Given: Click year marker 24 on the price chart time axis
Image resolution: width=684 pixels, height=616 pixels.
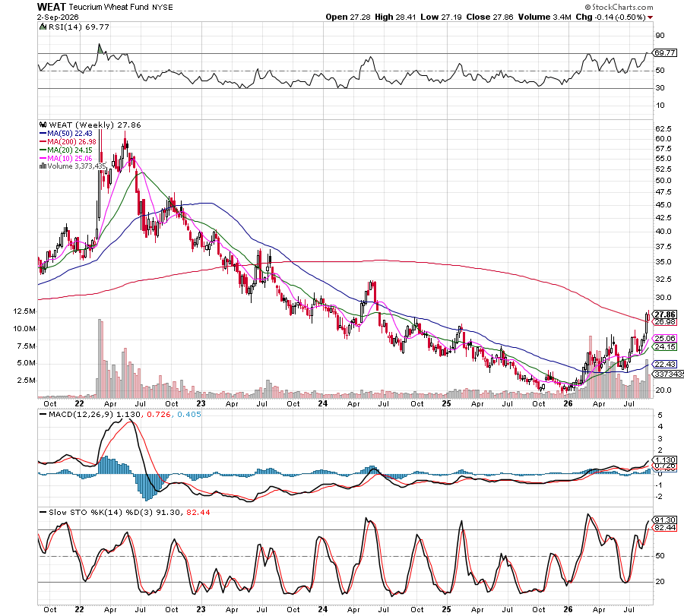Looking at the screenshot, I should tap(322, 403).
